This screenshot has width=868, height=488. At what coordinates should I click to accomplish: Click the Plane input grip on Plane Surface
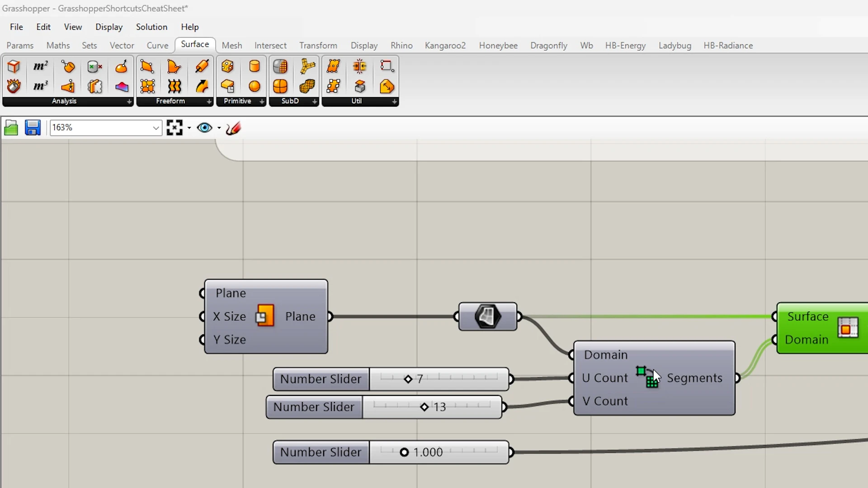coord(202,293)
